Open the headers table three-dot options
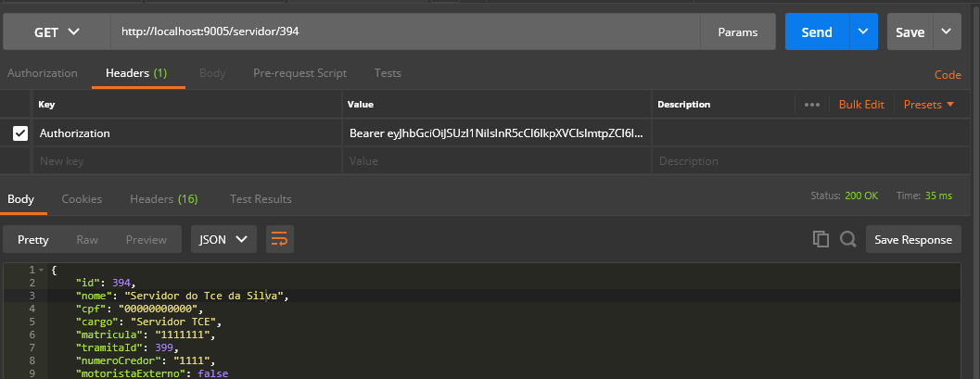Image resolution: width=980 pixels, height=379 pixels. click(812, 105)
